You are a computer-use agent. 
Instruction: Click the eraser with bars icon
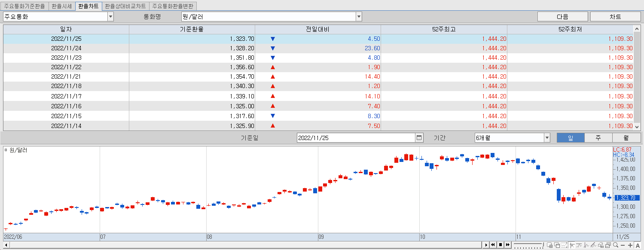coord(601,245)
